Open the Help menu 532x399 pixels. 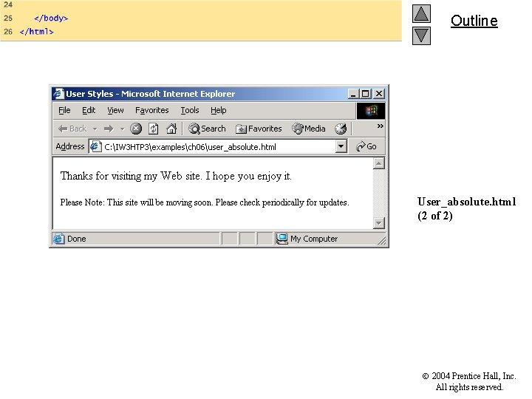(x=218, y=110)
